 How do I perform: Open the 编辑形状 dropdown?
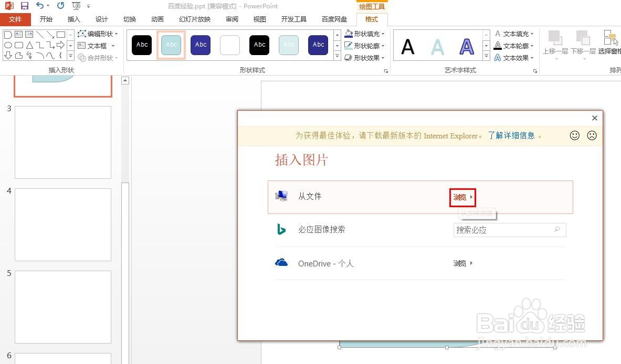click(98, 34)
